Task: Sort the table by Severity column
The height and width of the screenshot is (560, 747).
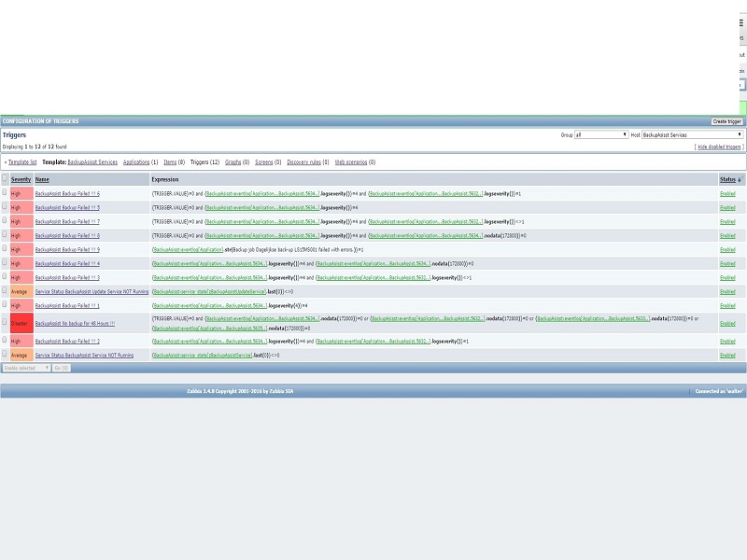Action: click(21, 179)
